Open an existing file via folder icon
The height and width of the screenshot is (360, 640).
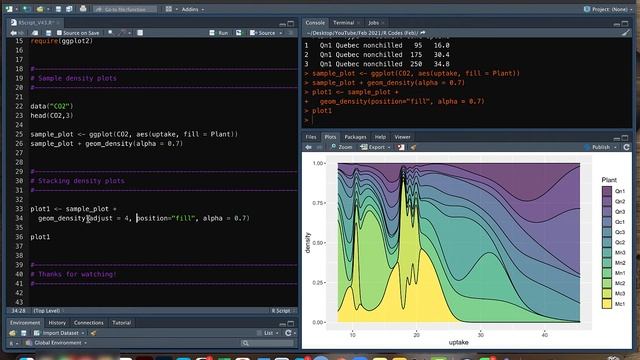pos(40,9)
